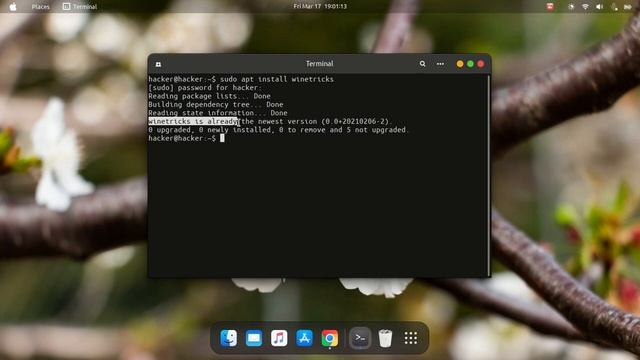Click the Terminal icon in the dock

point(360,338)
